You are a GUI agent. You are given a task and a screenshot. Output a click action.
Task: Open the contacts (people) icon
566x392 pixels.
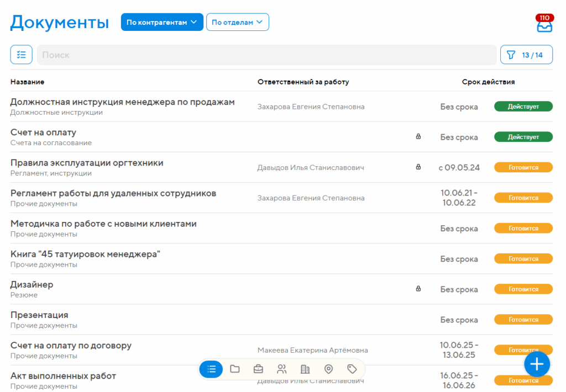click(281, 369)
